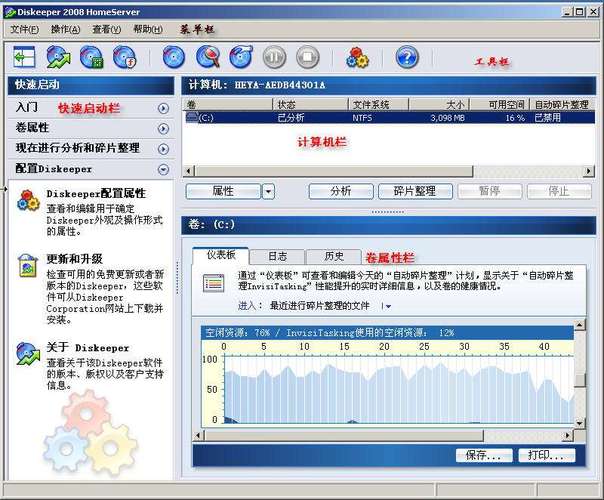Screen dimensions: 604x500
Task: Click volume list scroll left arrow
Action: tap(189, 171)
